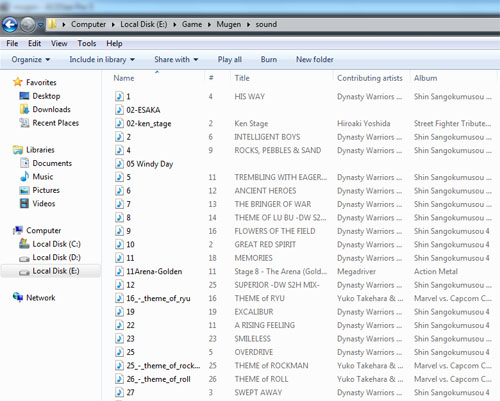
Task: Expand the arrow after Mugen breadcrumb
Action: 248,25
